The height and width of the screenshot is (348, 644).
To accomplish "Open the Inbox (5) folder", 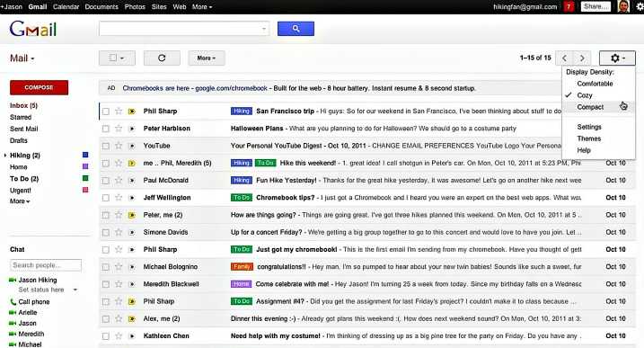I will tap(24, 106).
